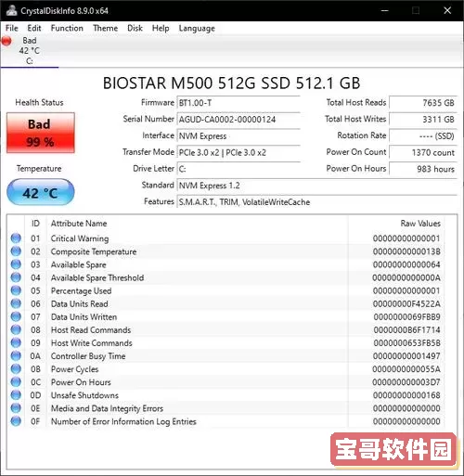Click the Interface field NVM Express
Viewport: 464px width, 476px height.
click(238, 135)
